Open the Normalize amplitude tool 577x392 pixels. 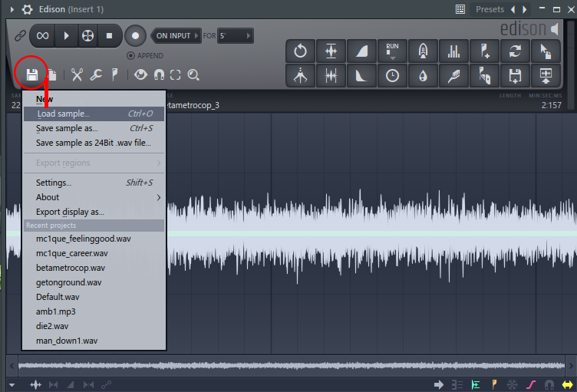click(x=331, y=51)
